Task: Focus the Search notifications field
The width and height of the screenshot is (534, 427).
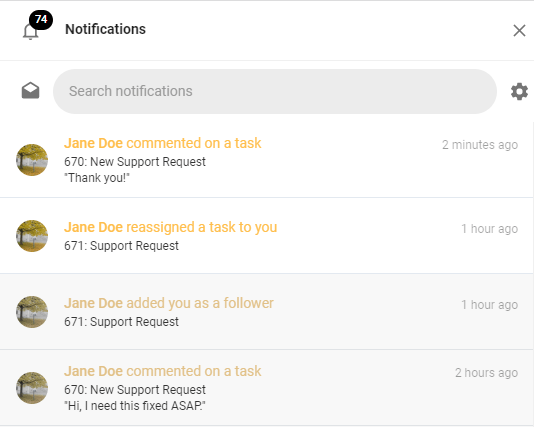Action: point(274,91)
